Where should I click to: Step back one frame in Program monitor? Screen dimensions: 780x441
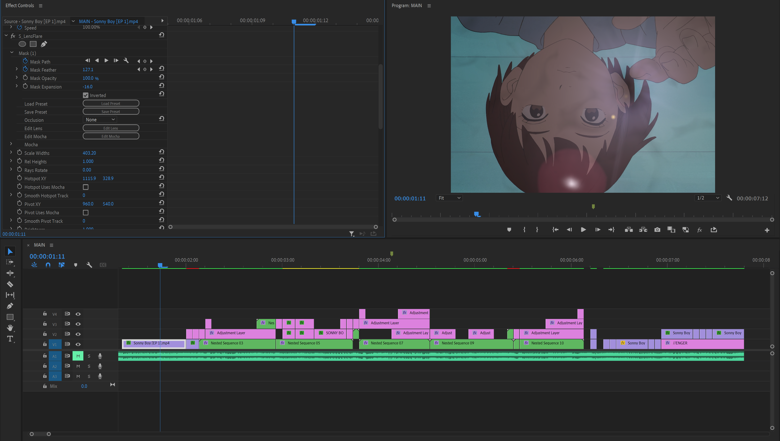pos(569,230)
